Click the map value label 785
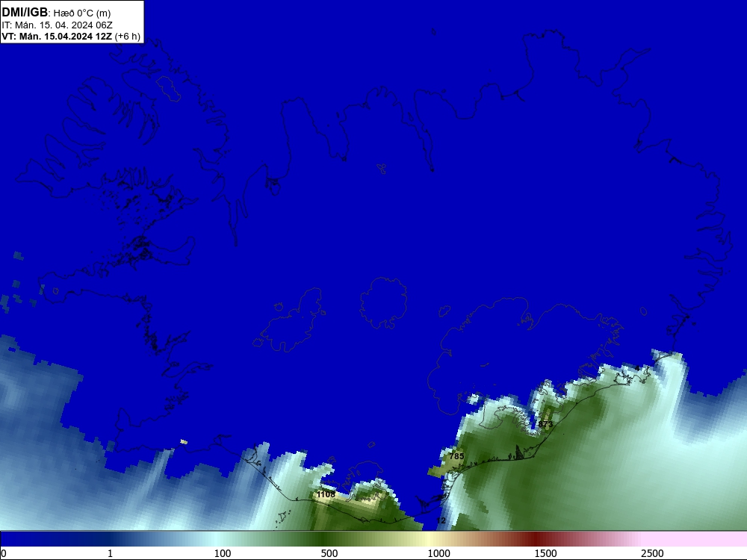 456,456
